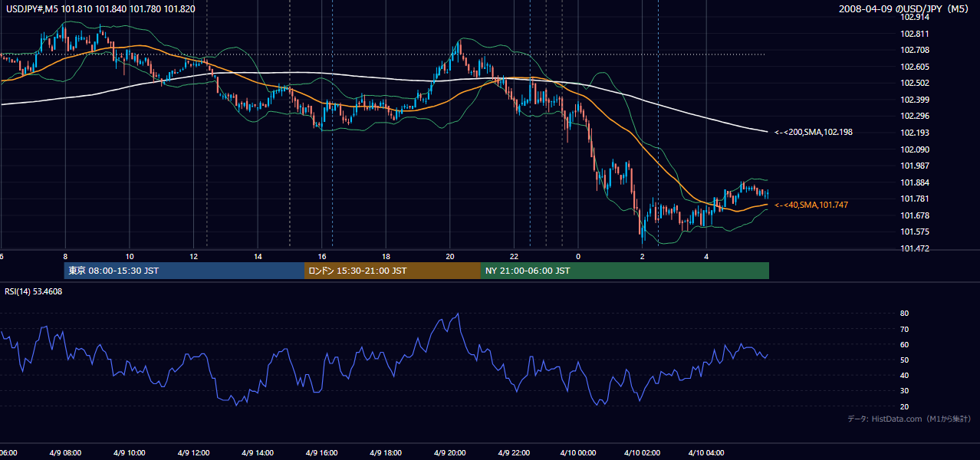Screen dimensions: 980x460
Task: Click the 102.502 price axis label
Action: 914,83
